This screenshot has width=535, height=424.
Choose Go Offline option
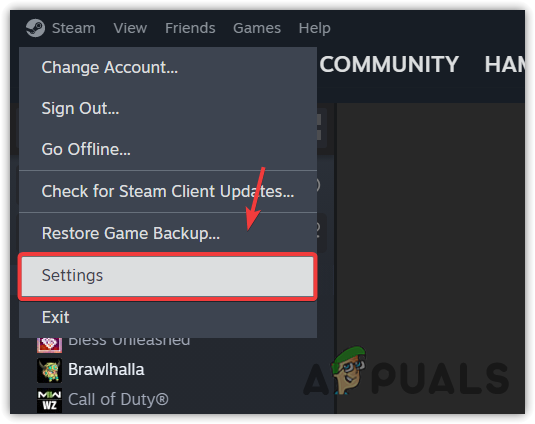click(168, 149)
